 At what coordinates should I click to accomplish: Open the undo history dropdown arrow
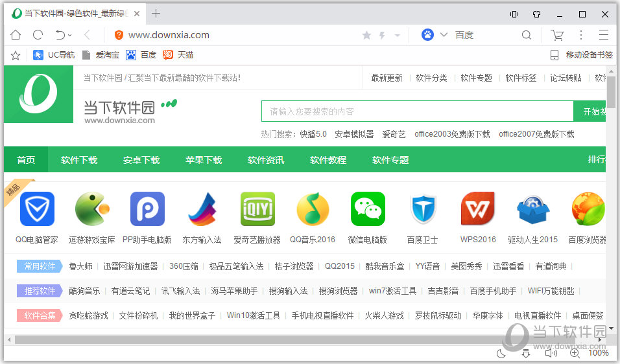[x=70, y=36]
